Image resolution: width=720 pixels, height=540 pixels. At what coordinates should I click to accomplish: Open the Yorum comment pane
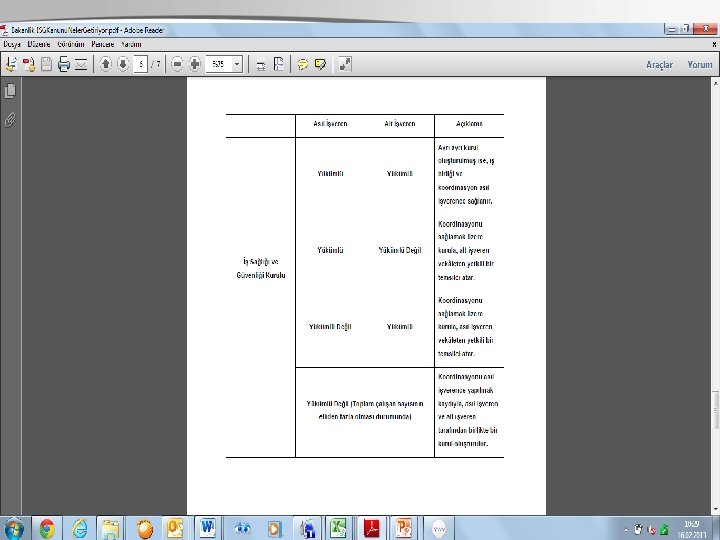click(700, 65)
